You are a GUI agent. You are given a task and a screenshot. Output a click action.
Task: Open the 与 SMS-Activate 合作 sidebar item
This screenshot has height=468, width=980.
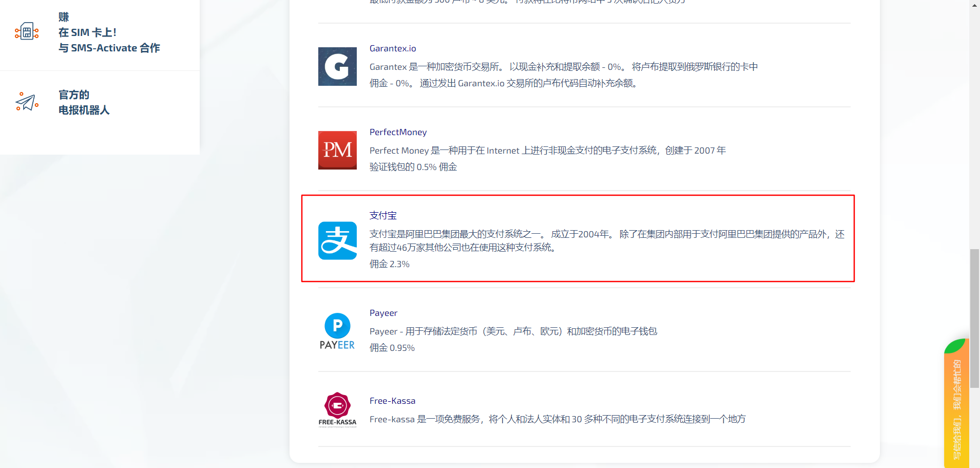pyautogui.click(x=109, y=48)
